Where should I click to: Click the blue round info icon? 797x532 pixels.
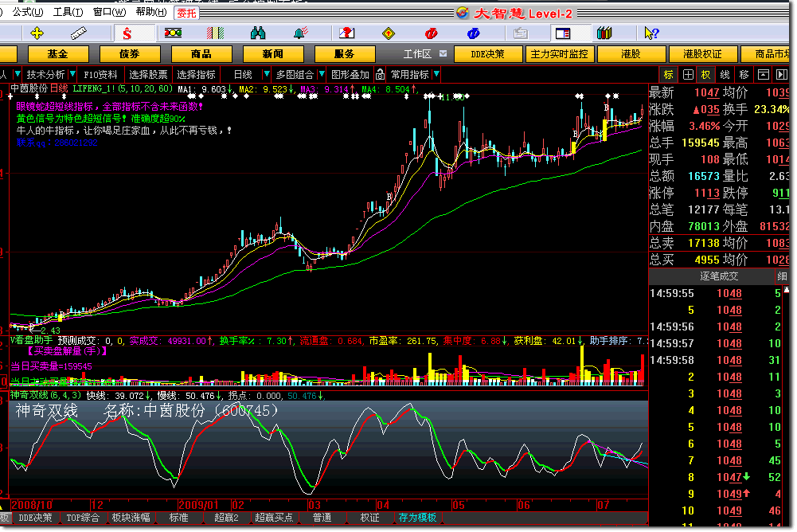[473, 33]
